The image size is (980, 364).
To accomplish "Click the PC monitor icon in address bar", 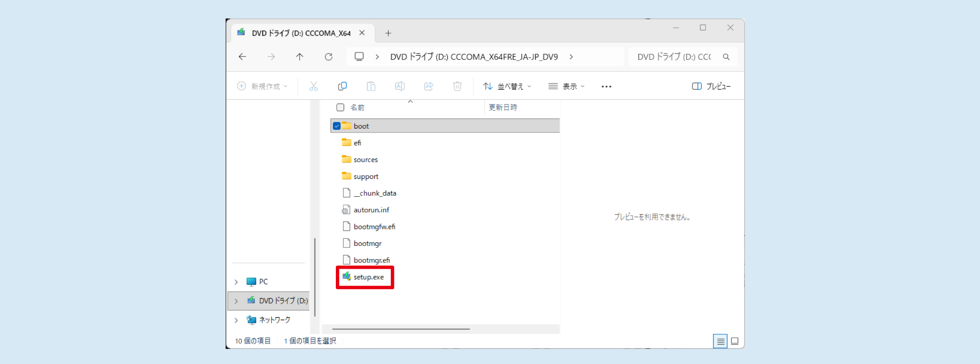I will pos(359,57).
